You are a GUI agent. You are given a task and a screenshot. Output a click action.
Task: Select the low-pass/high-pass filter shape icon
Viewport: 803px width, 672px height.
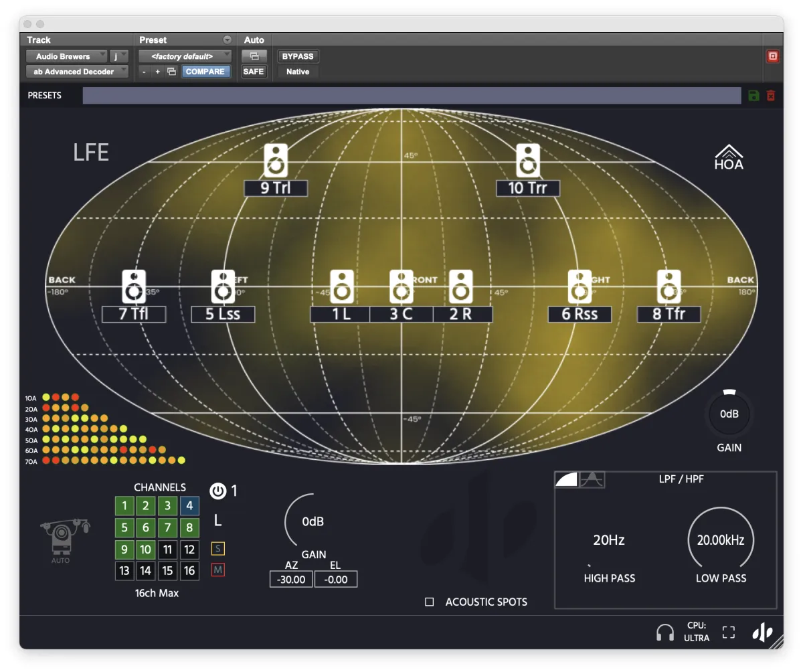pos(567,479)
